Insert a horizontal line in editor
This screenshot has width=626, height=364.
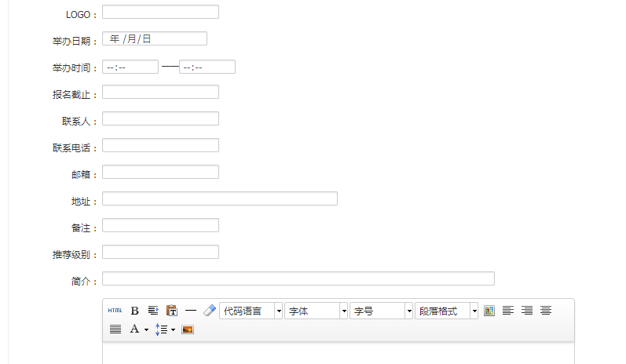coord(191,311)
